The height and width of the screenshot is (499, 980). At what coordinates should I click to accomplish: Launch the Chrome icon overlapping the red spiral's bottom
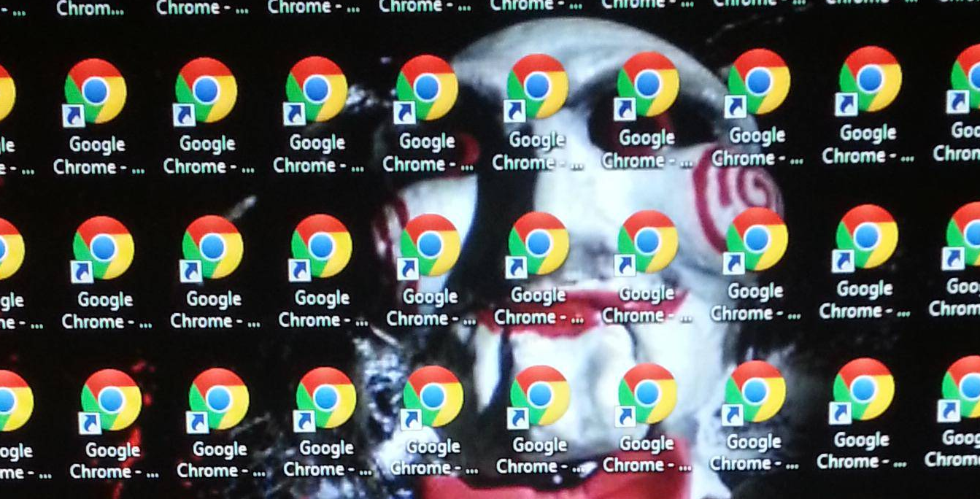pos(756,240)
